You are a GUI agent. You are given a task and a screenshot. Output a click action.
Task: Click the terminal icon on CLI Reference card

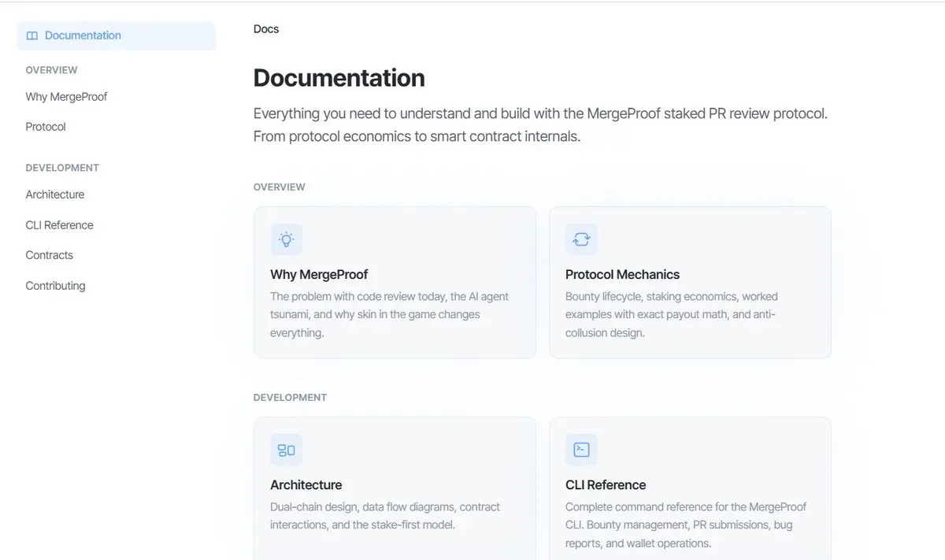(581, 450)
